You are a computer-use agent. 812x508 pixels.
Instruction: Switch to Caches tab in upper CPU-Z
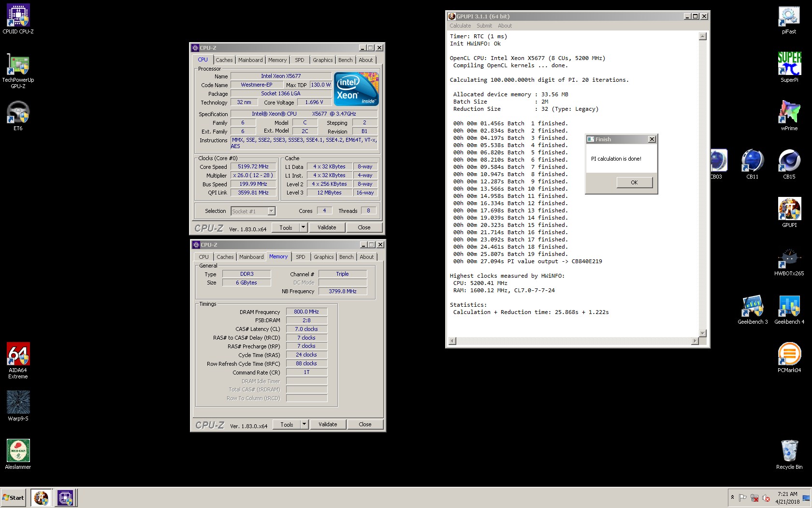(224, 60)
